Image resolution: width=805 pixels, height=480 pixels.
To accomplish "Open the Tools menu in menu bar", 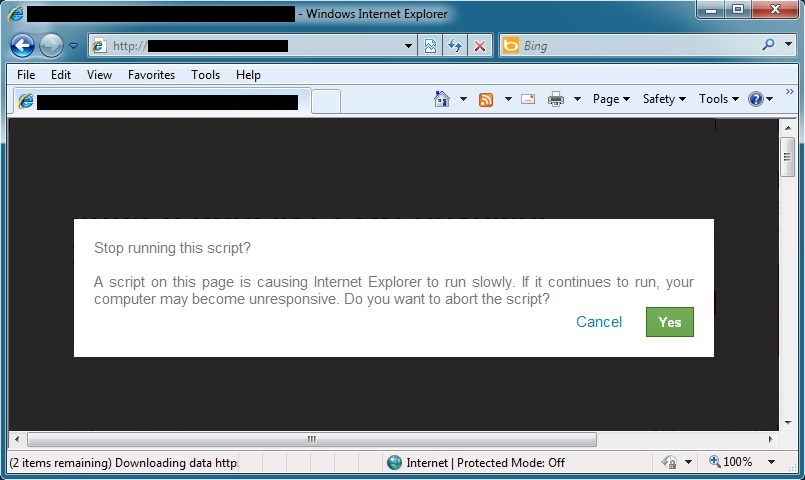I will coord(205,74).
